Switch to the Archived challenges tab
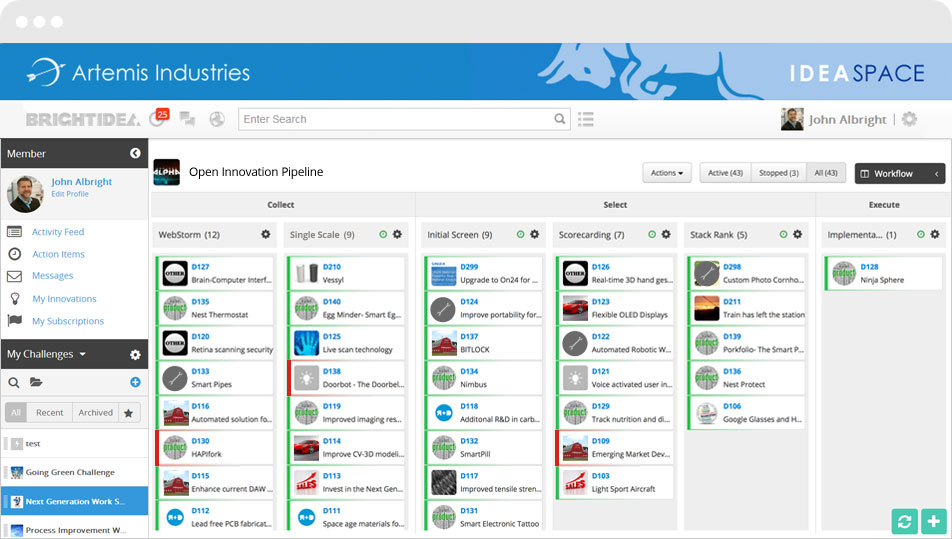The width and height of the screenshot is (952, 539). click(x=96, y=412)
